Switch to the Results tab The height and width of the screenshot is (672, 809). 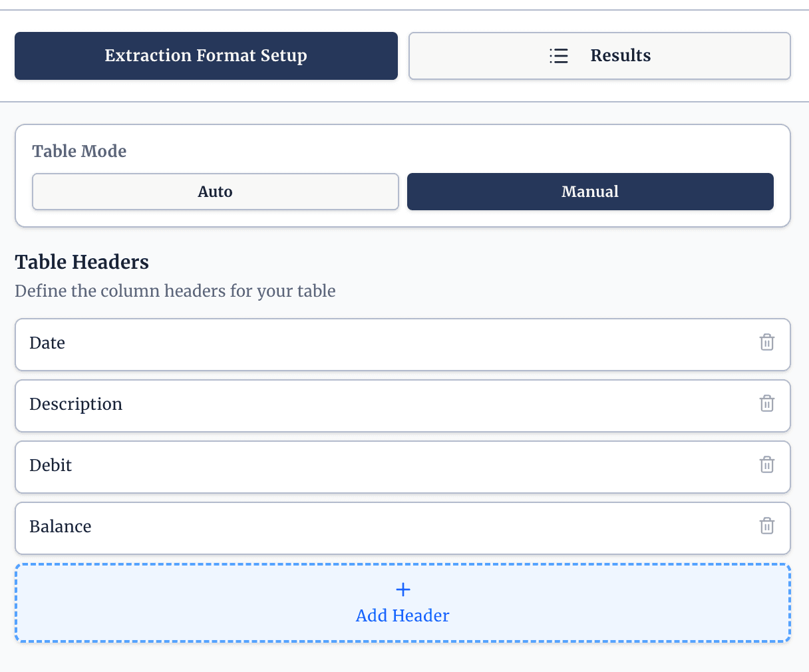point(620,56)
